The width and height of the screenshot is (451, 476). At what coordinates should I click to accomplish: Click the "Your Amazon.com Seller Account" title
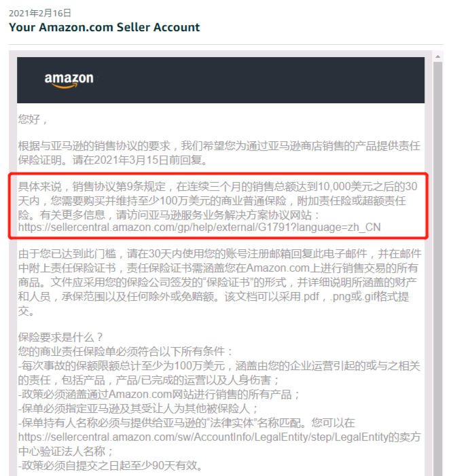[x=104, y=27]
